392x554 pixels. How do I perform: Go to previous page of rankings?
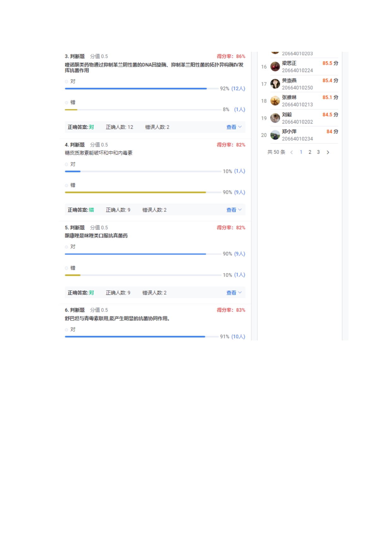tap(291, 152)
